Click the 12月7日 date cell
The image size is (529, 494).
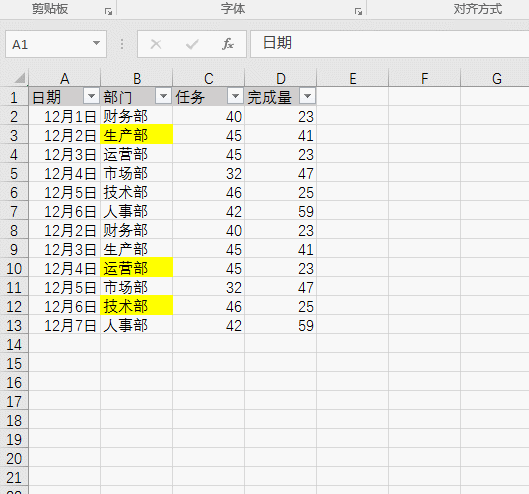point(64,325)
